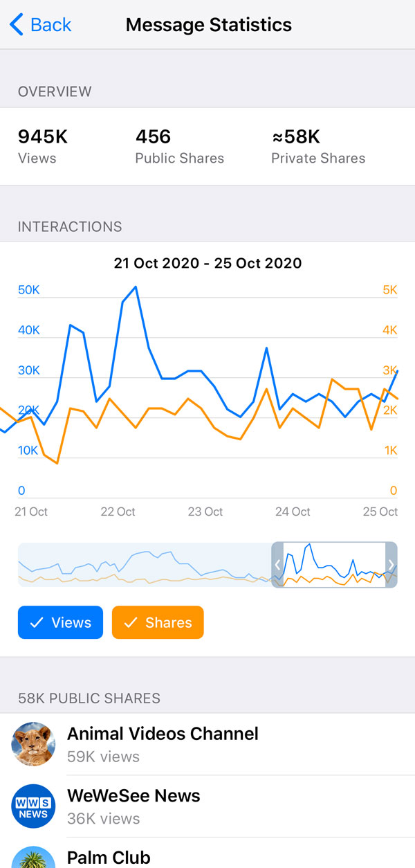The width and height of the screenshot is (415, 868).
Task: Click inside the chart range selection window
Action: 334,565
